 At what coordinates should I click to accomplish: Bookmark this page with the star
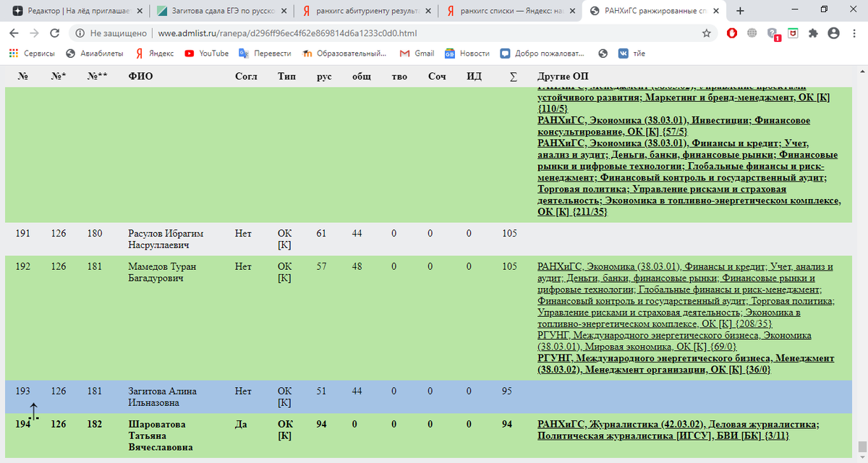(x=706, y=33)
